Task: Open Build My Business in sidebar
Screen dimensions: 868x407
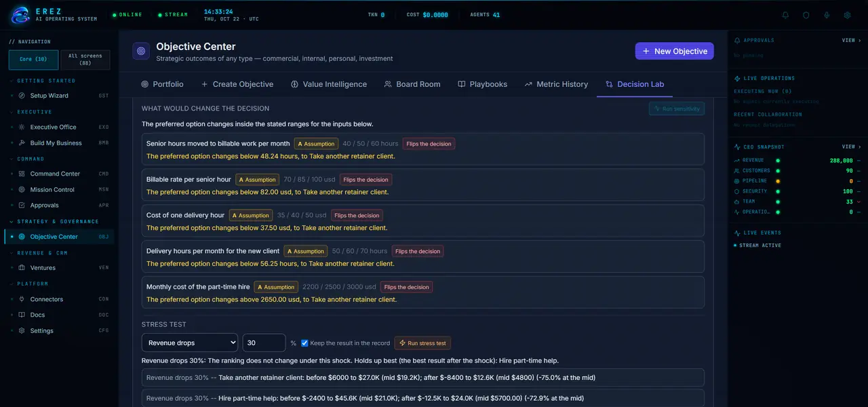Action: point(59,143)
